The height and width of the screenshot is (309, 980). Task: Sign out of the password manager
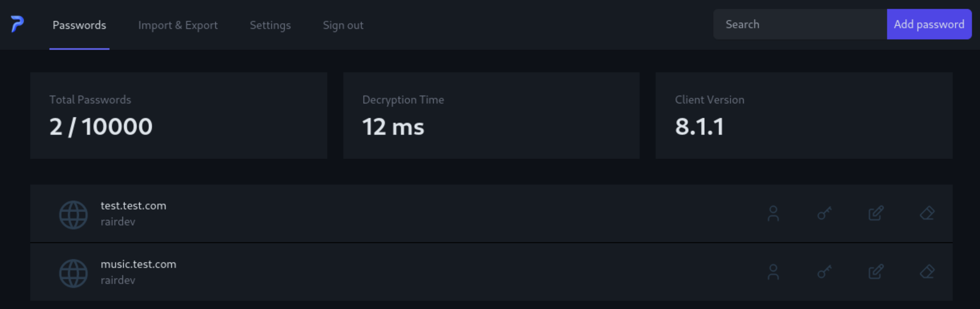[x=343, y=25]
